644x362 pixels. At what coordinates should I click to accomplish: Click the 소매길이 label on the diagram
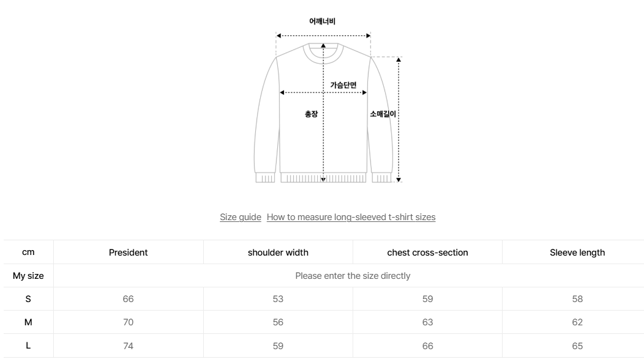click(383, 114)
